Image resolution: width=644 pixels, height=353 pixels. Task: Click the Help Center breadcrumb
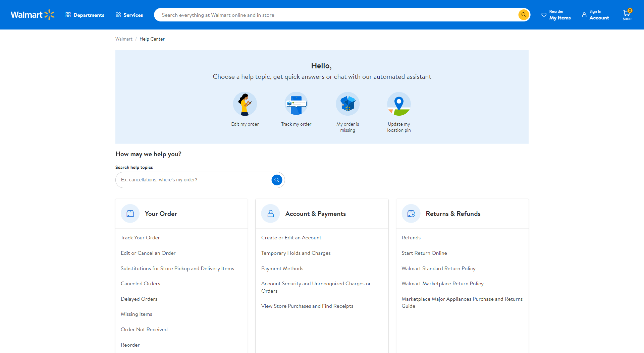152,39
